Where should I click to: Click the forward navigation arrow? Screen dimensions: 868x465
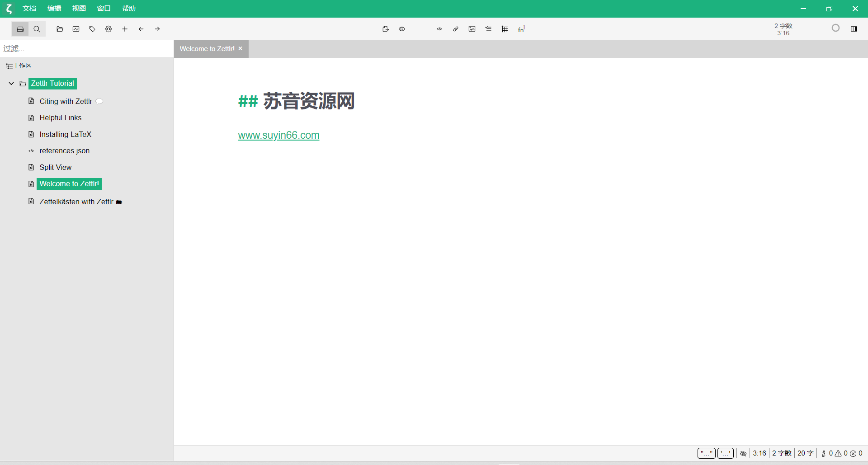tap(157, 28)
